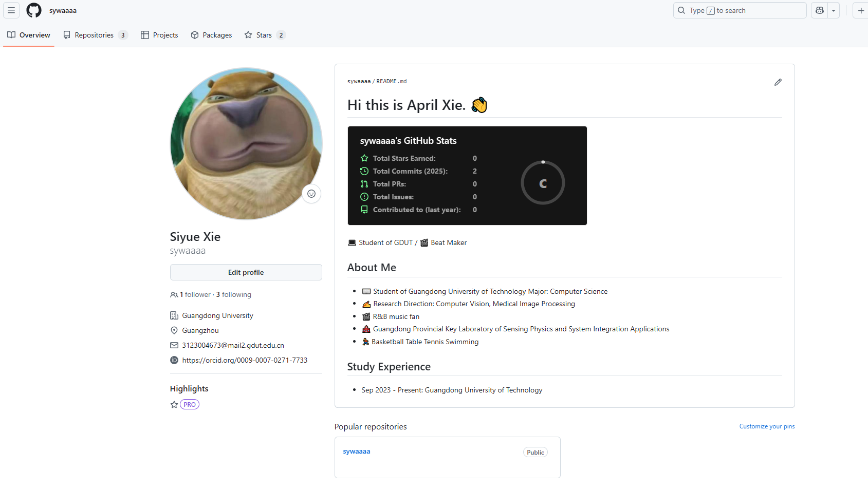Click the emoji before Basketball Table Tennis Swimming
Image resolution: width=868 pixels, height=488 pixels.
(x=366, y=342)
